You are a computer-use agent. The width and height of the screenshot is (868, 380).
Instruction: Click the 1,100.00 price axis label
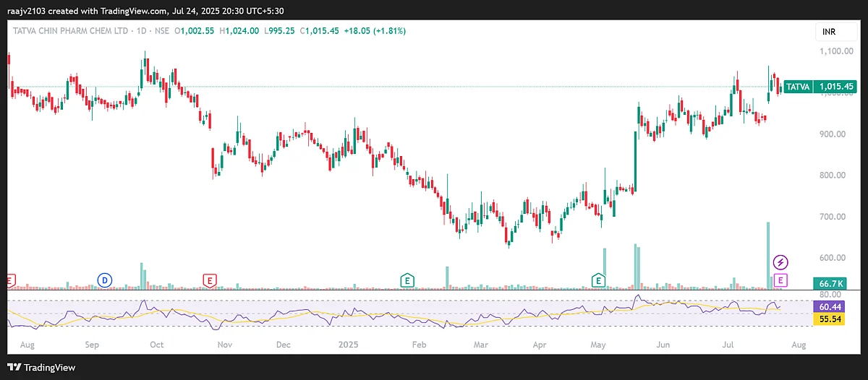tap(838, 51)
